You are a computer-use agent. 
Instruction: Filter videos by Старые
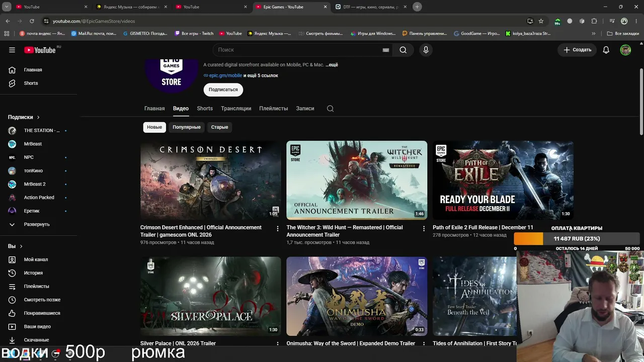tap(219, 127)
